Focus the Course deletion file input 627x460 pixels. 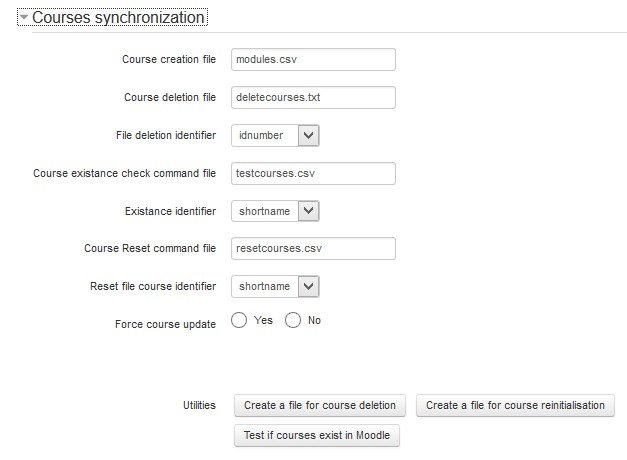(x=313, y=98)
